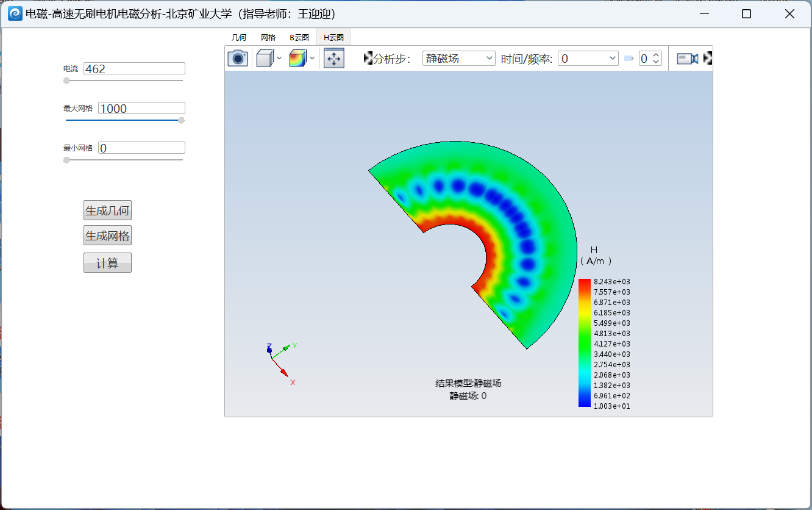
Task: Click the 分析步 label
Action: click(393, 59)
